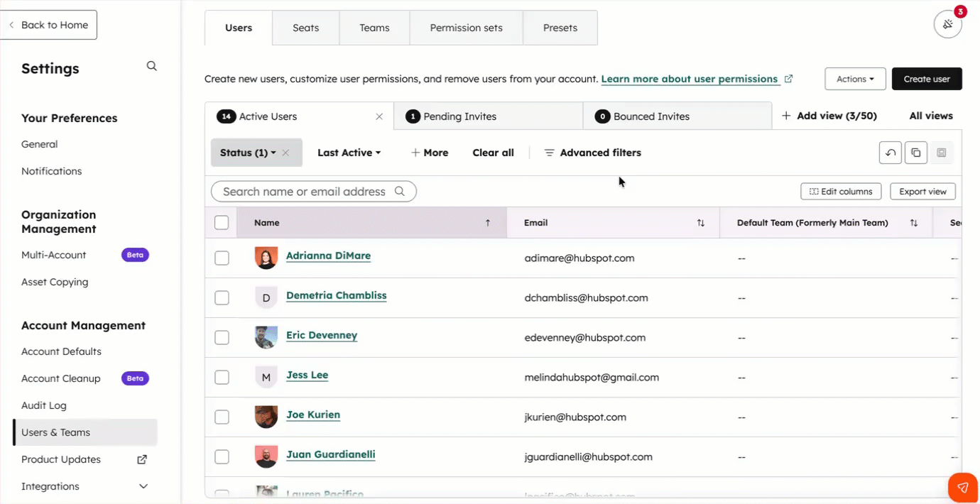Close the Active Users view tab

click(x=379, y=116)
